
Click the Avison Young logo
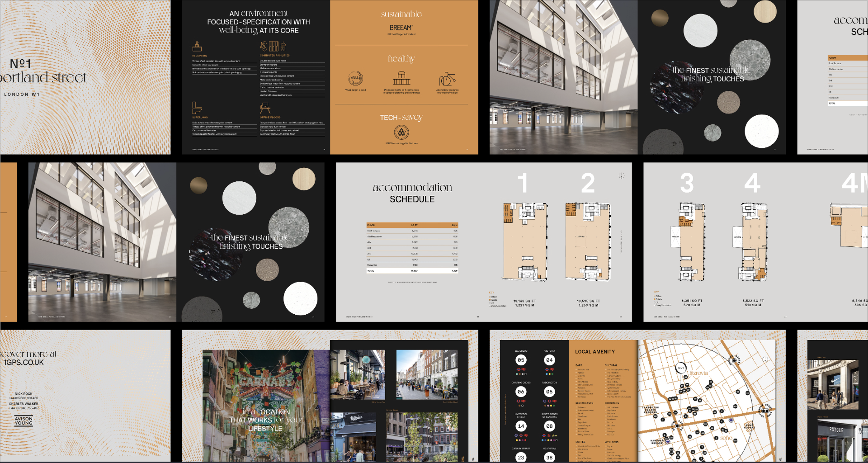(24, 421)
